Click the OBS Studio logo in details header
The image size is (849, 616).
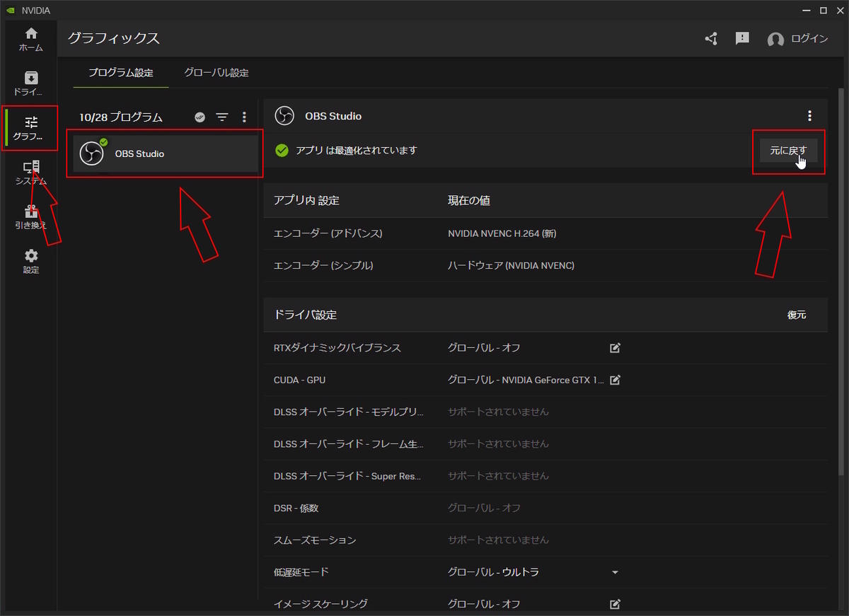[x=284, y=116]
